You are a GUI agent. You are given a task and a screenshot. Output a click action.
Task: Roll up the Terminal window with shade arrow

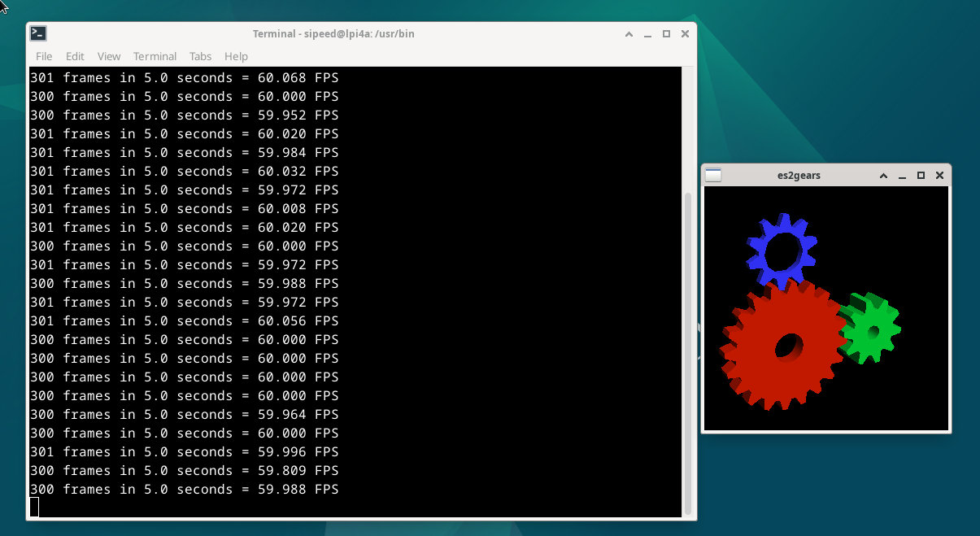tap(629, 34)
